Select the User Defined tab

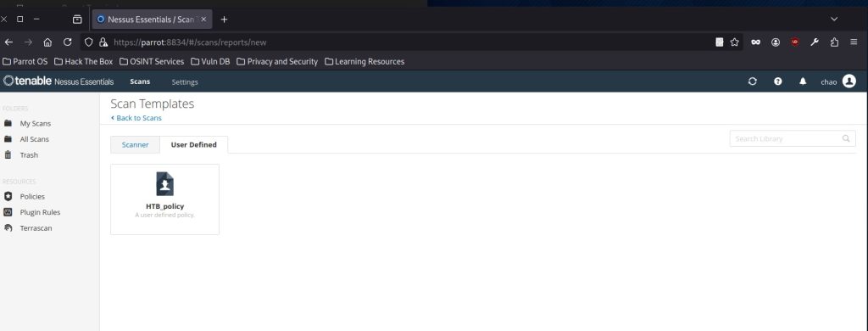[x=194, y=145]
